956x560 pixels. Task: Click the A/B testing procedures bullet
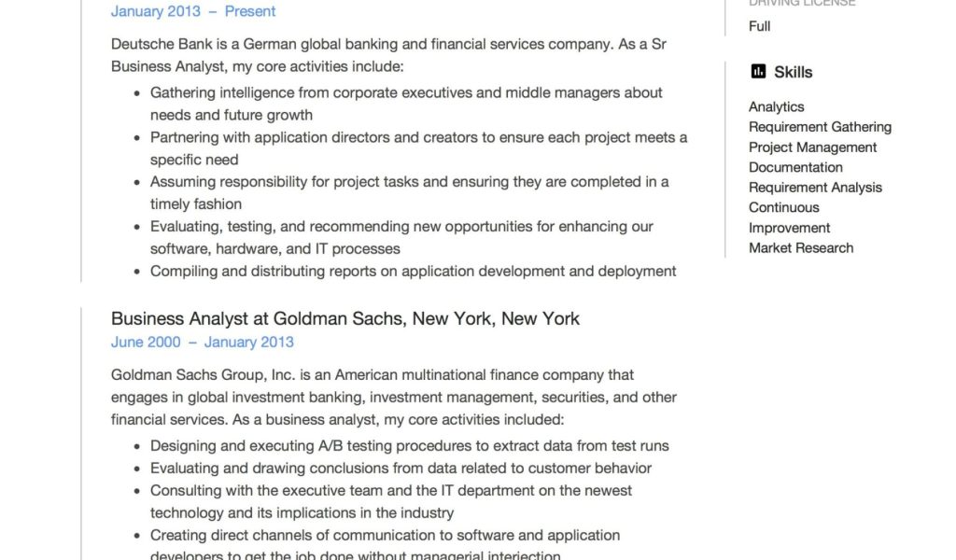coord(409,446)
